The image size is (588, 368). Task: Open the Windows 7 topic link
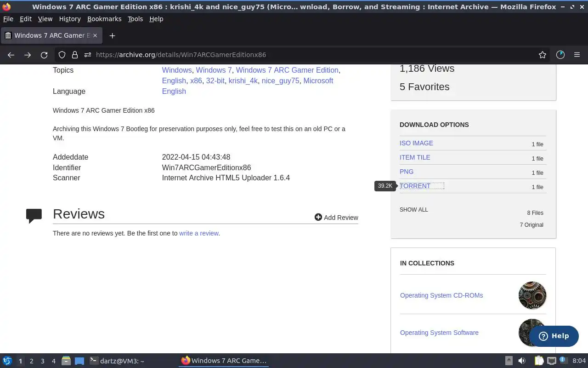[214, 70]
